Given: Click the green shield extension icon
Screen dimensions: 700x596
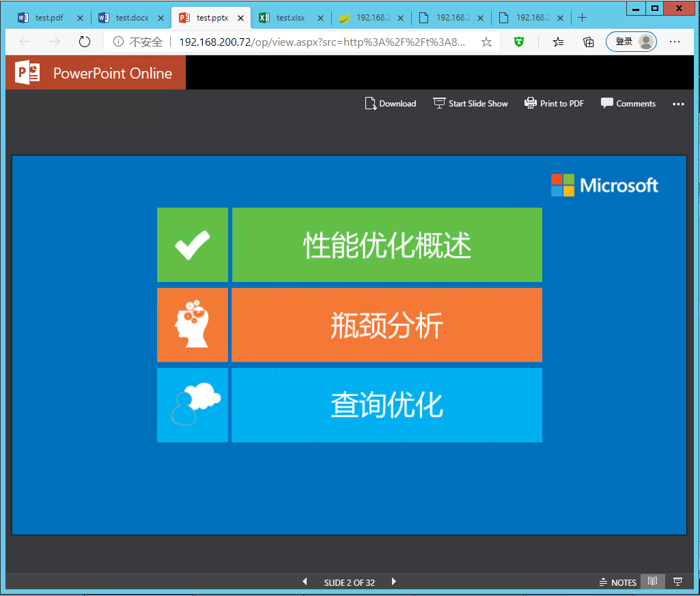Looking at the screenshot, I should click(519, 42).
